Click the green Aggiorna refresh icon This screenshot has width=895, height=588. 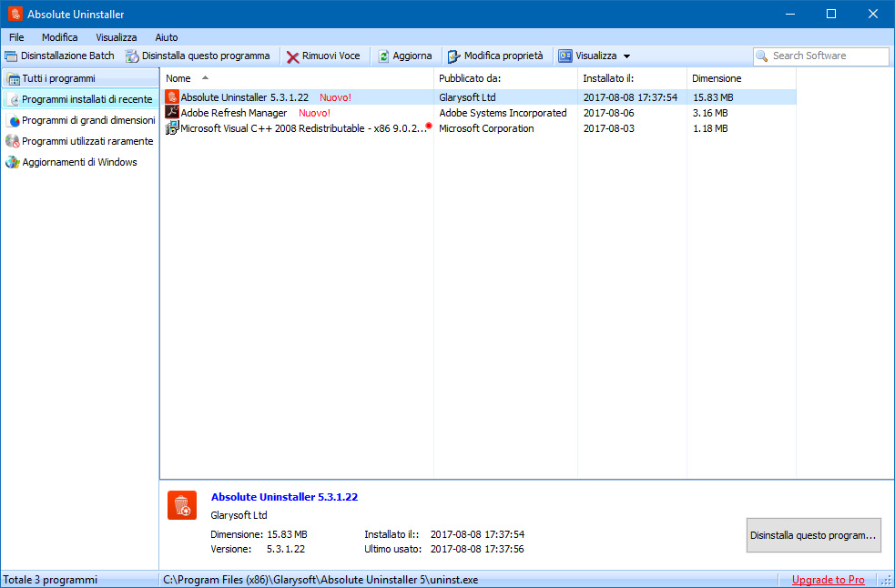pos(384,56)
